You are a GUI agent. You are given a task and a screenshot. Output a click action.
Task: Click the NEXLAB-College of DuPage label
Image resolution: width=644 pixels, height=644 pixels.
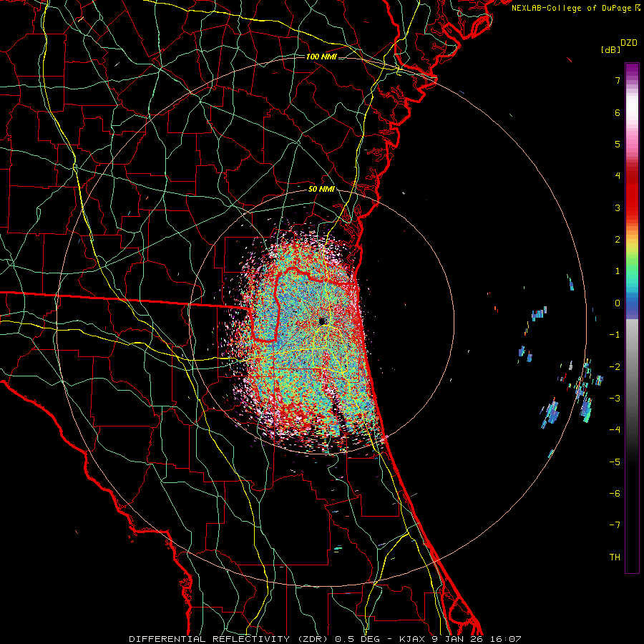(571, 8)
